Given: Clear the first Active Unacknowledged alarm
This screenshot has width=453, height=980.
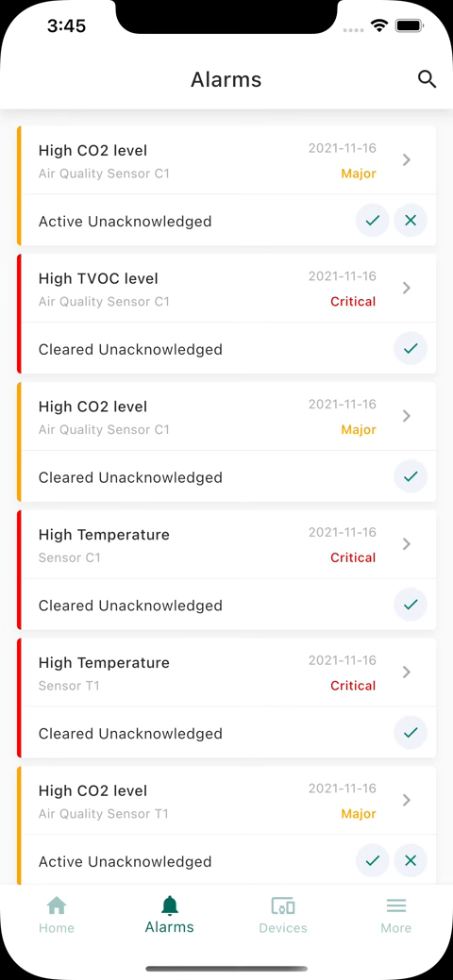Looking at the screenshot, I should pyautogui.click(x=411, y=221).
